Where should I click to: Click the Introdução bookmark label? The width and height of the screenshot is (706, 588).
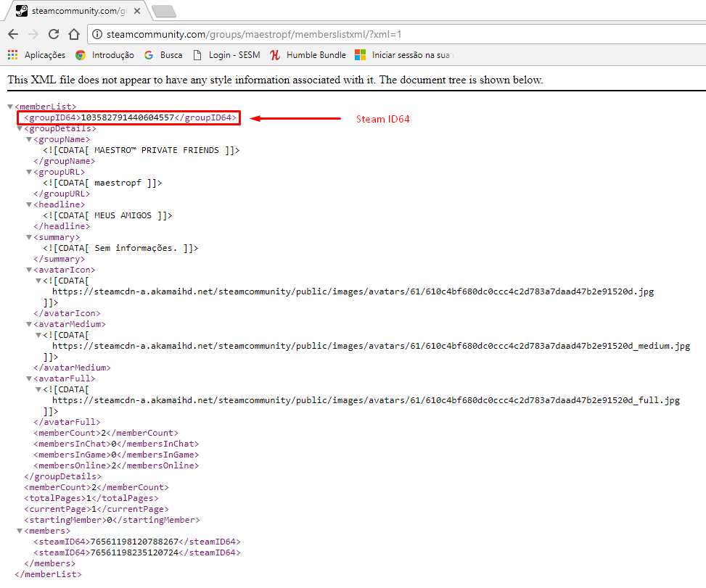point(113,55)
